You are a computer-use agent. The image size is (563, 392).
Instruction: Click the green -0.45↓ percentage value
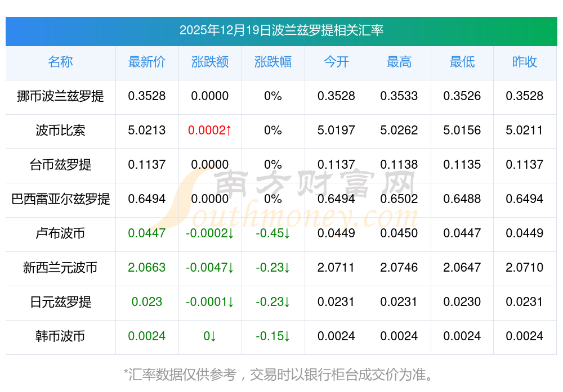(x=273, y=233)
